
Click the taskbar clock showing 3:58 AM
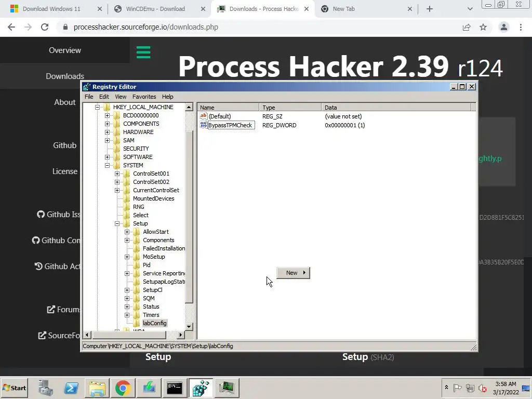[x=506, y=388]
